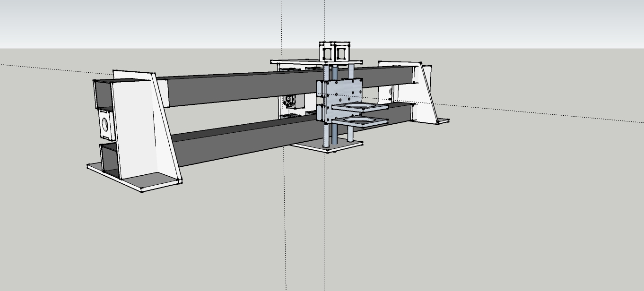
Task: Click the motor block atop the vertical axis
Action: (x=335, y=51)
